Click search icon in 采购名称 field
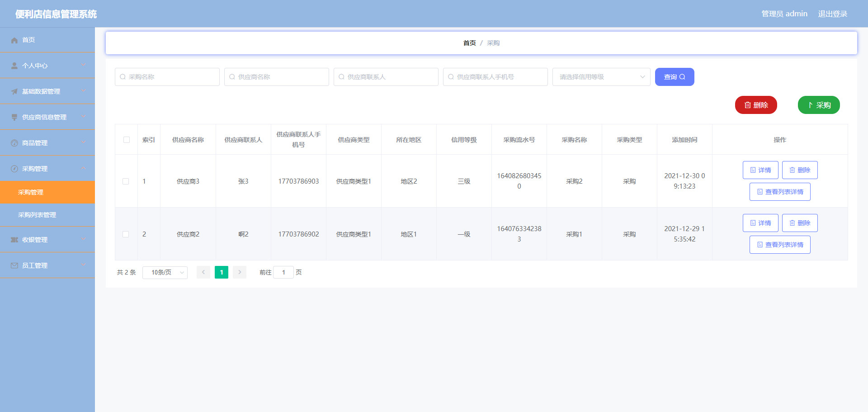Image resolution: width=868 pixels, height=412 pixels. pos(123,77)
